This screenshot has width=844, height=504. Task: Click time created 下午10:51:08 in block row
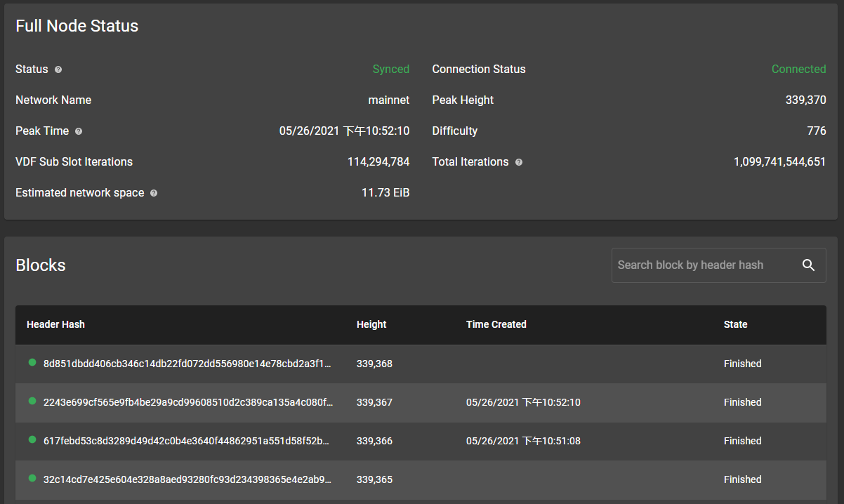tap(523, 441)
